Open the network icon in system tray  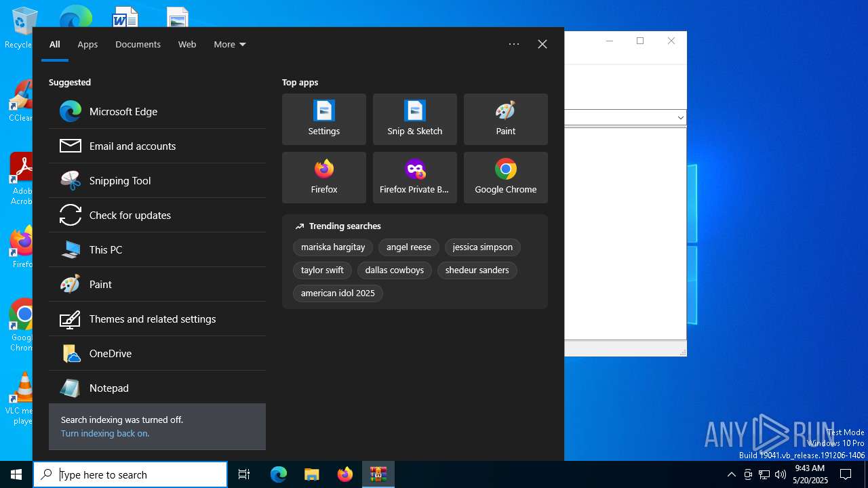click(764, 474)
